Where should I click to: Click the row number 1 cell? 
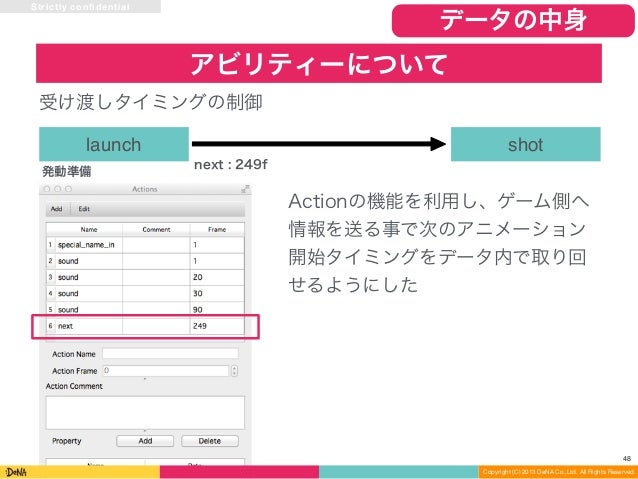pos(50,245)
